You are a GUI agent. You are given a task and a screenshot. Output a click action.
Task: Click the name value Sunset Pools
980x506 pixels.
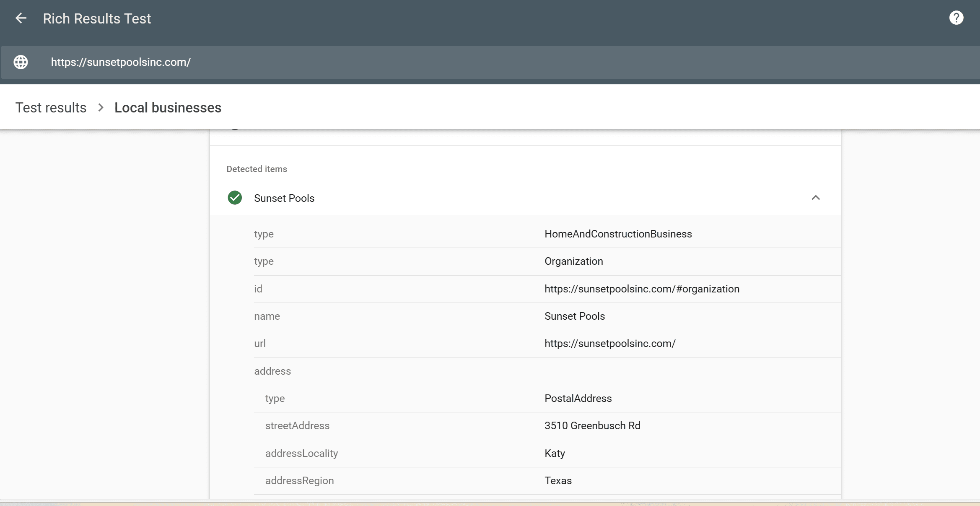(575, 316)
